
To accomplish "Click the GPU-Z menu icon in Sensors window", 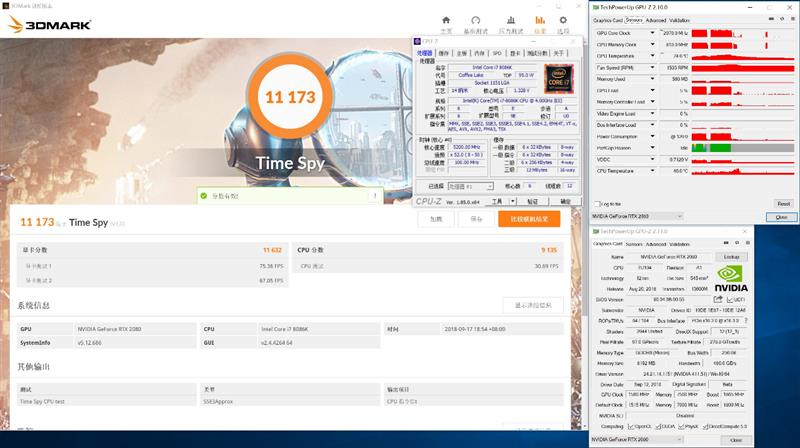I will point(792,19).
